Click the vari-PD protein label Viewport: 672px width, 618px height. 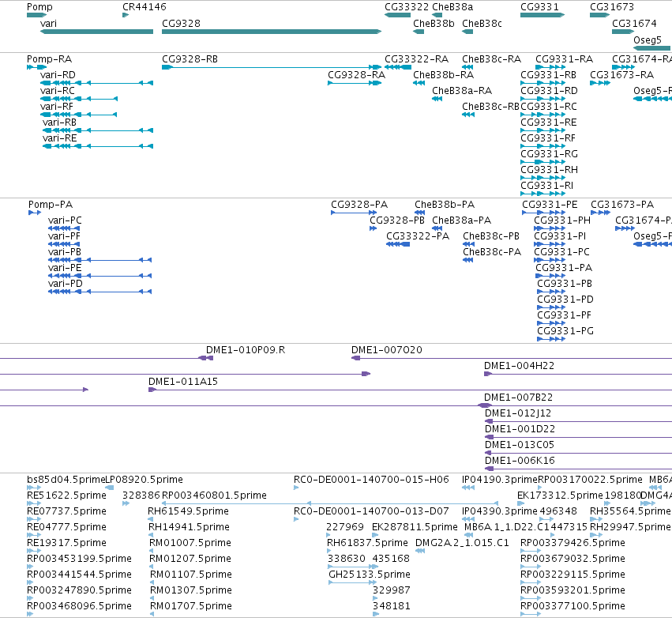tap(65, 284)
